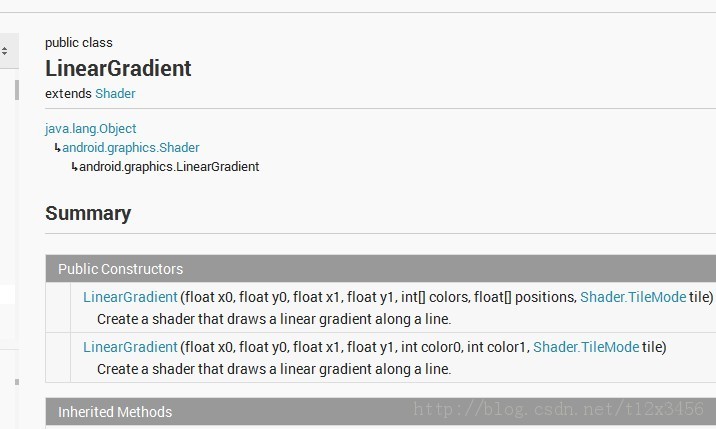716x429 pixels.
Task: Open Shader.TileMode link in second constructor
Action: [x=586, y=347]
